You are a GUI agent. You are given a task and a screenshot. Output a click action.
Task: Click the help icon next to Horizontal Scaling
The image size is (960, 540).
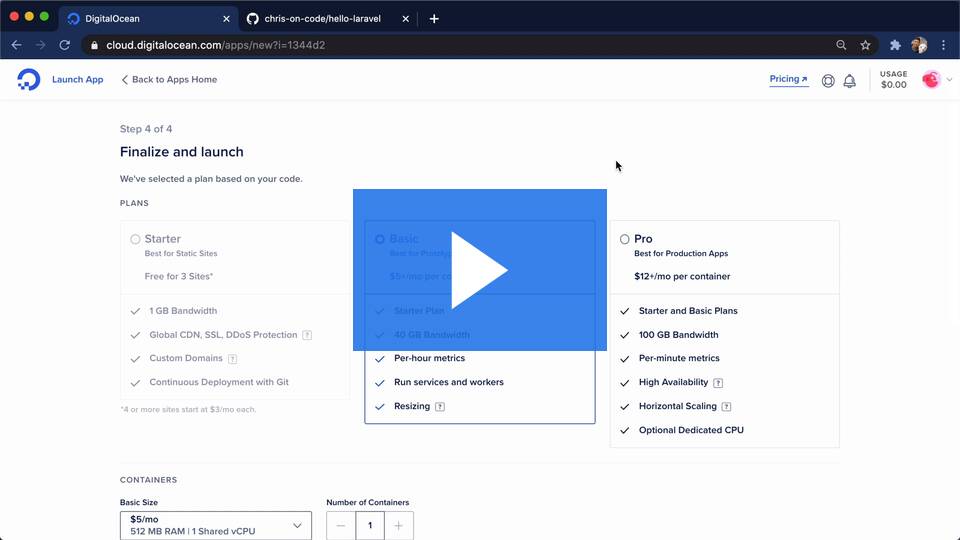point(726,407)
